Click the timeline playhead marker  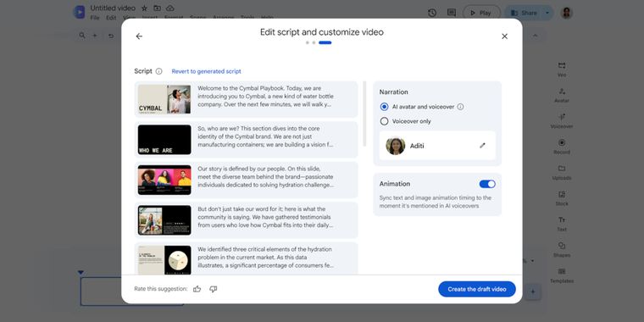point(80,273)
